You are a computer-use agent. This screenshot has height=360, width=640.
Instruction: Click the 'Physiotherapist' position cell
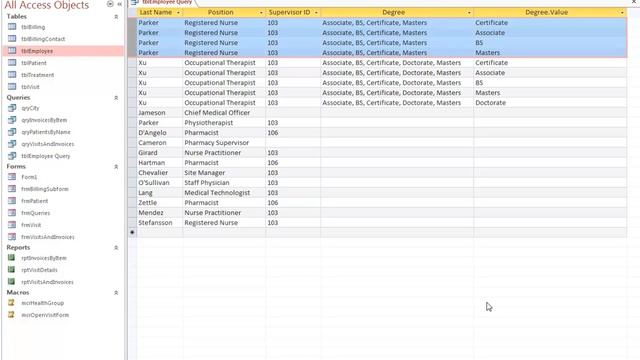pyautogui.click(x=224, y=122)
